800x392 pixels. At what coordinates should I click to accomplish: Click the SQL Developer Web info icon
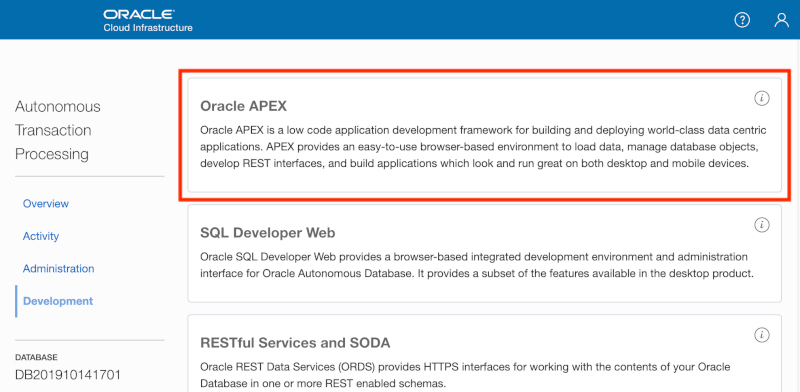[x=762, y=225]
